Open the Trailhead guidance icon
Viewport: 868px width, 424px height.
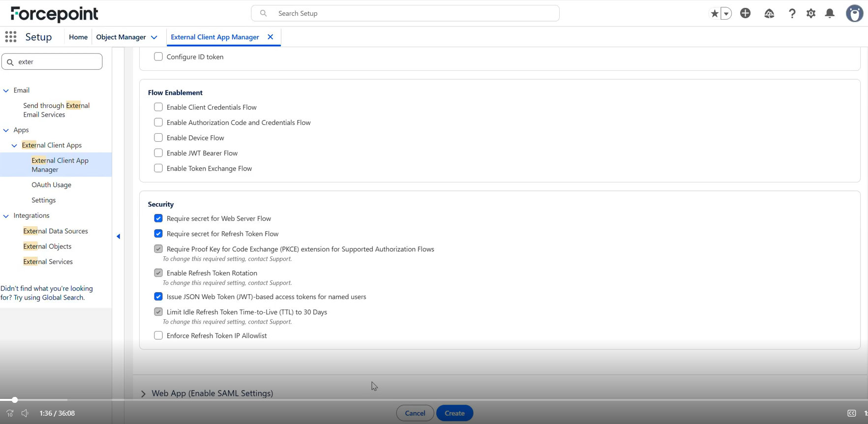(x=769, y=13)
